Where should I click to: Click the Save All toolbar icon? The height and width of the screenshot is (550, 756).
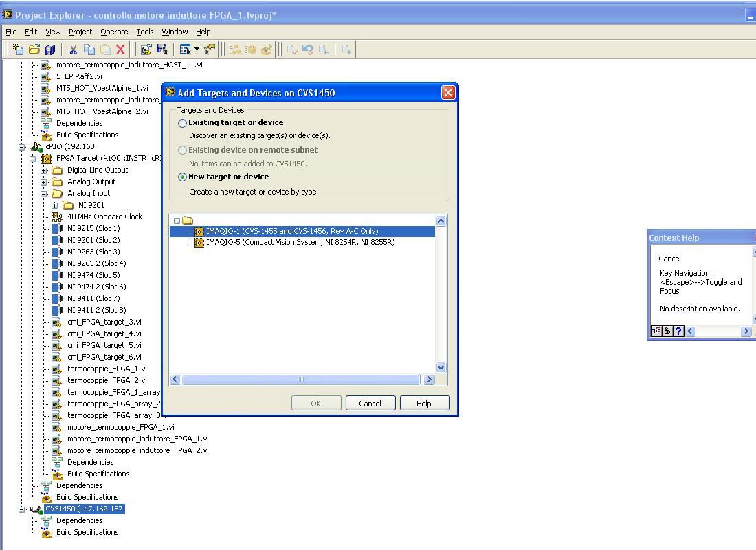[49, 49]
